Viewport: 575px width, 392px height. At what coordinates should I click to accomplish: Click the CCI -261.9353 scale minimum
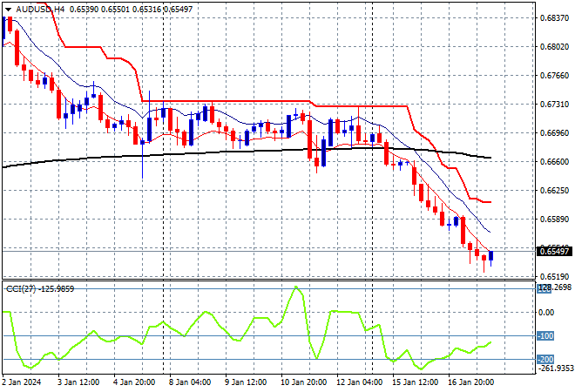(x=556, y=368)
